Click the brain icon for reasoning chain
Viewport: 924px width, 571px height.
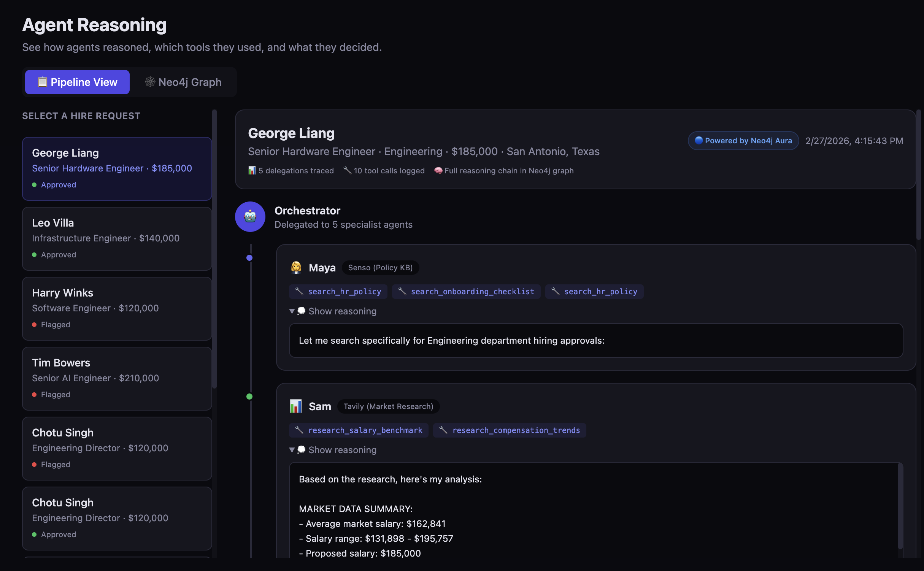(438, 170)
